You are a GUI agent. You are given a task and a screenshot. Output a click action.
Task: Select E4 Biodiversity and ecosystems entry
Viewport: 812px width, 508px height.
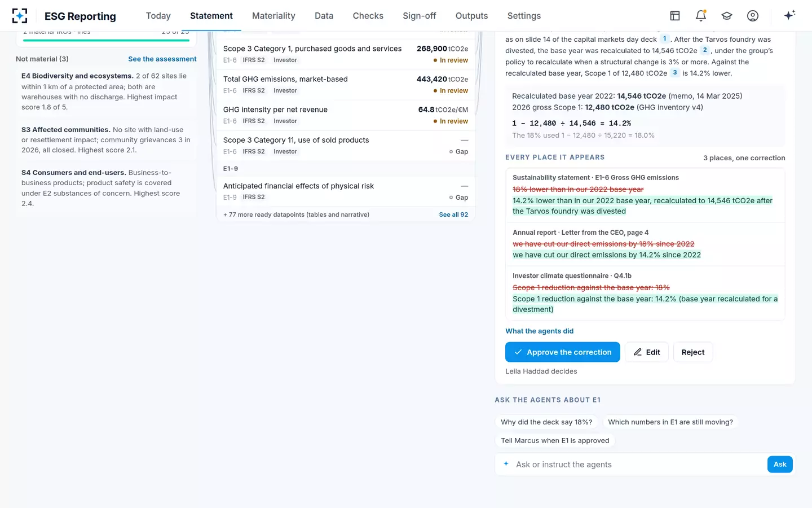click(106, 91)
